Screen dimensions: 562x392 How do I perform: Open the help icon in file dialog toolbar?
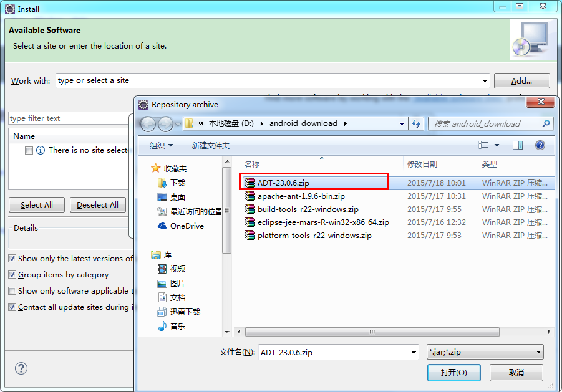540,145
